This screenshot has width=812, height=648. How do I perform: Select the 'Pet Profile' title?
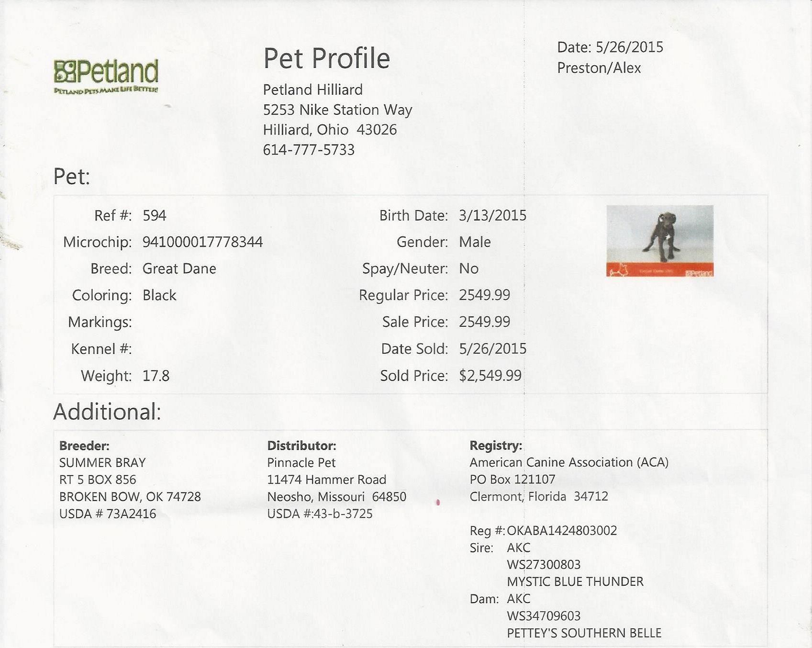point(327,58)
